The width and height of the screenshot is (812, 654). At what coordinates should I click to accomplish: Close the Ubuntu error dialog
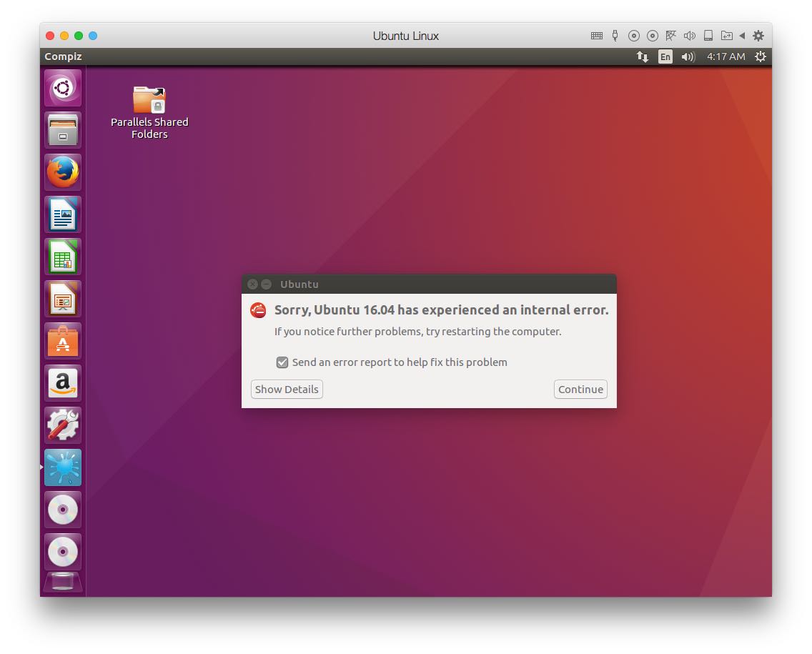tap(253, 284)
